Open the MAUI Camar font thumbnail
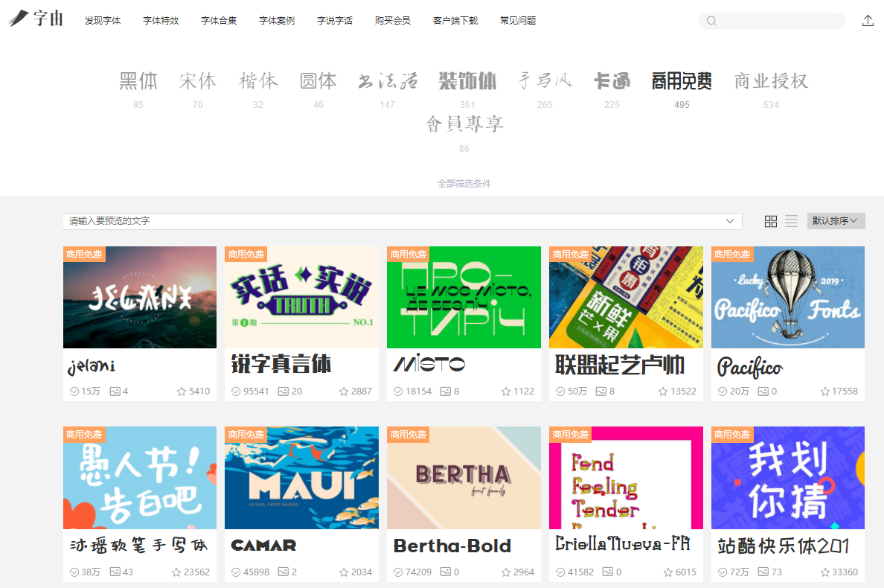The image size is (884, 588). pyautogui.click(x=301, y=477)
